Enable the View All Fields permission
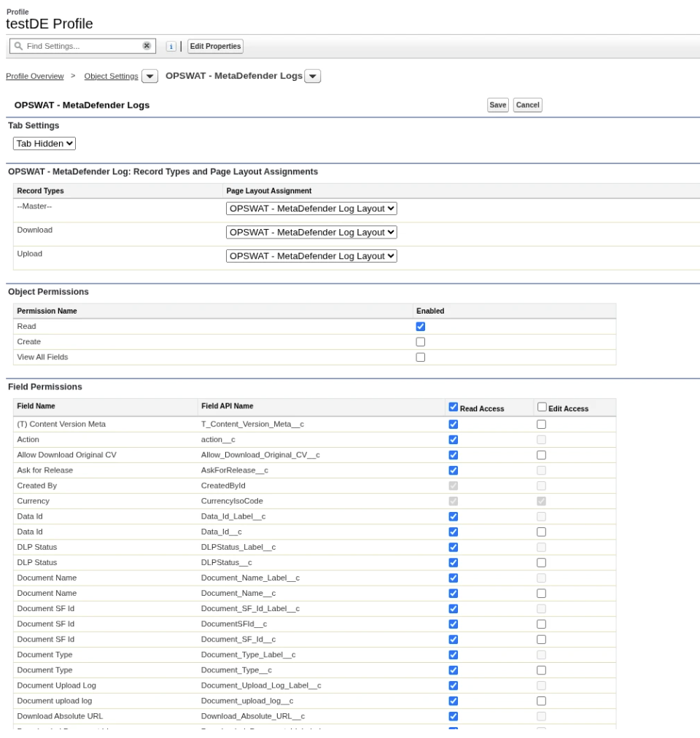The width and height of the screenshot is (700, 738). coord(420,357)
